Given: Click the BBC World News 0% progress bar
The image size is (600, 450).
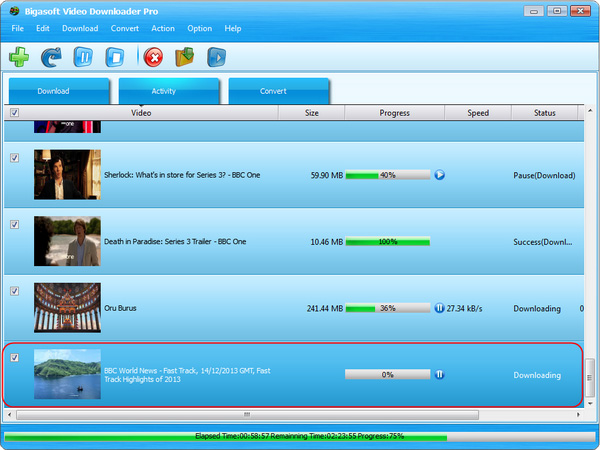Looking at the screenshot, I should 388,374.
